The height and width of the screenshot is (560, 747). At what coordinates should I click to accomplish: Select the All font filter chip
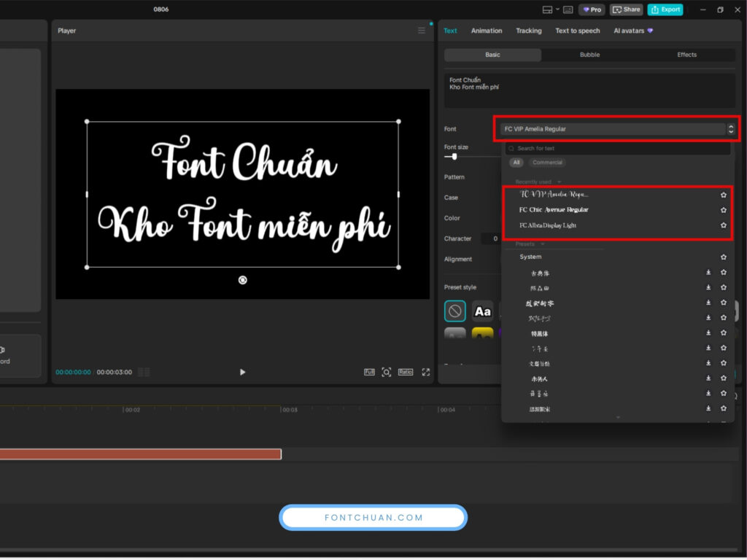(x=516, y=163)
